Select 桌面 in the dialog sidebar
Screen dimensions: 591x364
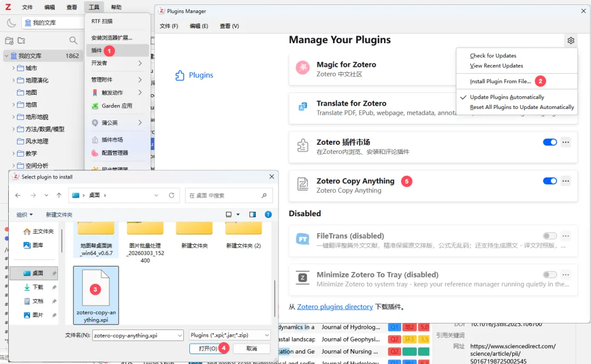coord(34,273)
